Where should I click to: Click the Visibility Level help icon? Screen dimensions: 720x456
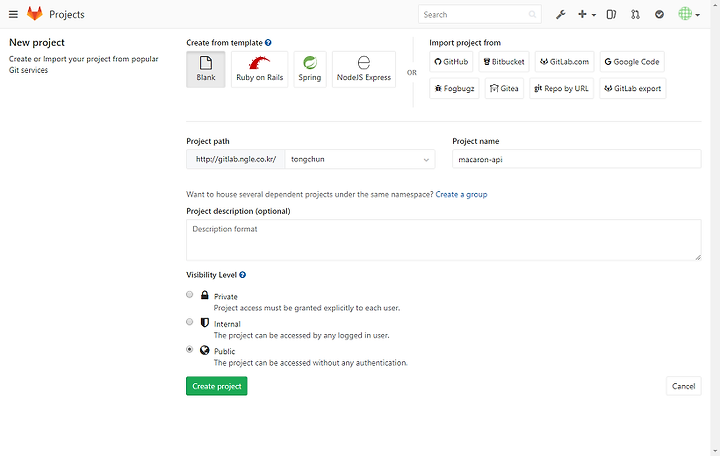point(242,275)
